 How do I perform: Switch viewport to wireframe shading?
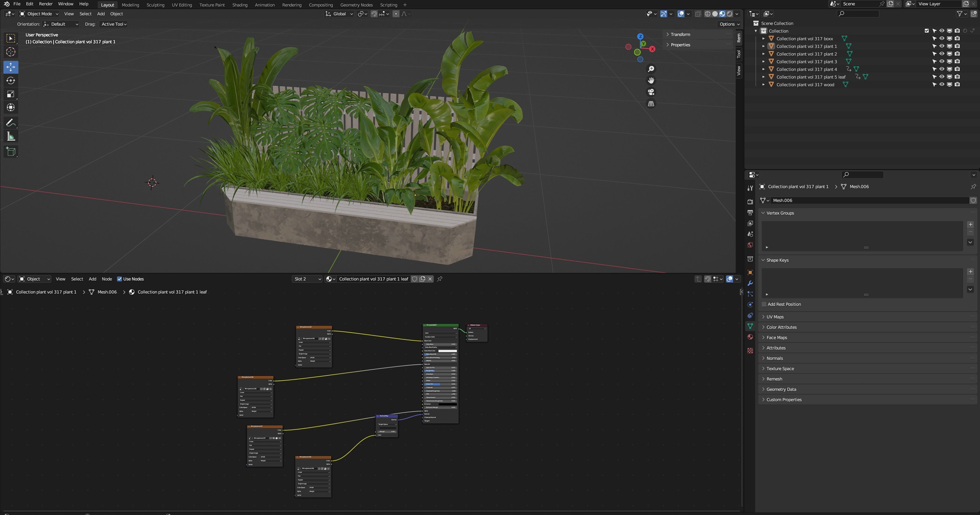[707, 14]
